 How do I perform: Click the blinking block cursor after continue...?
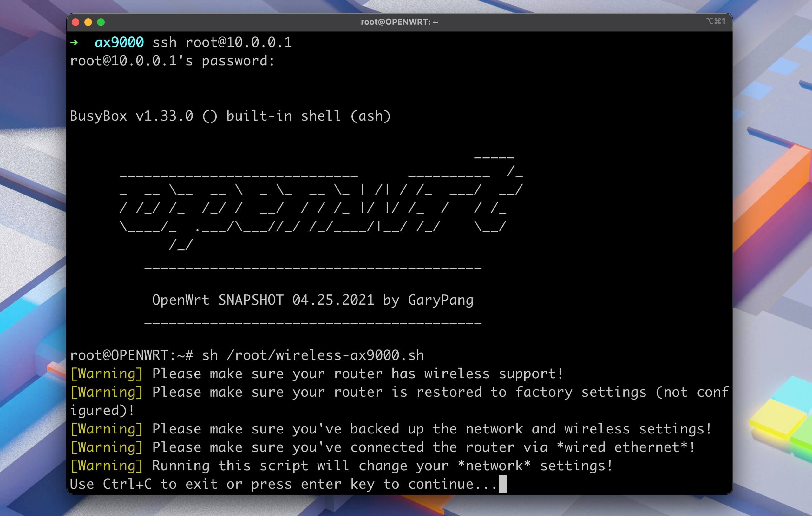502,484
